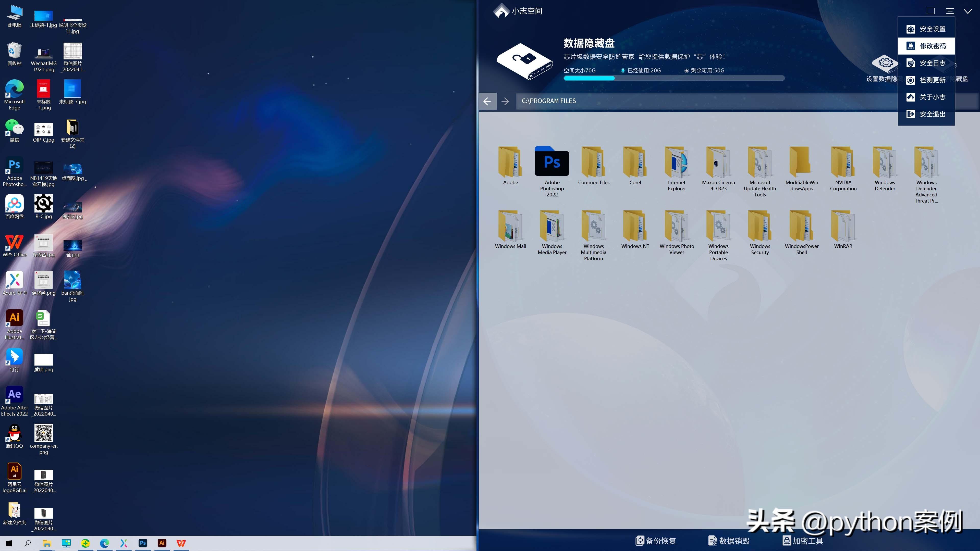
Task: Open the hamburger menu in 小志空间
Action: pos(950,11)
